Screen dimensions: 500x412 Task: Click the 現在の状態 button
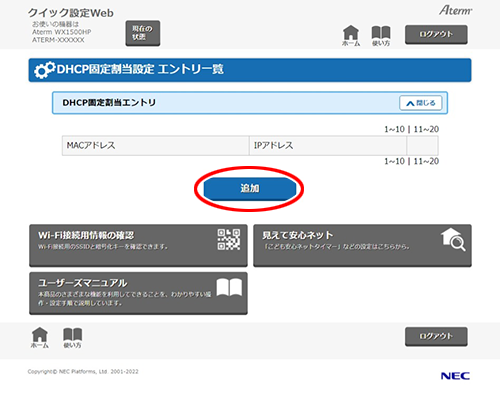point(143,33)
